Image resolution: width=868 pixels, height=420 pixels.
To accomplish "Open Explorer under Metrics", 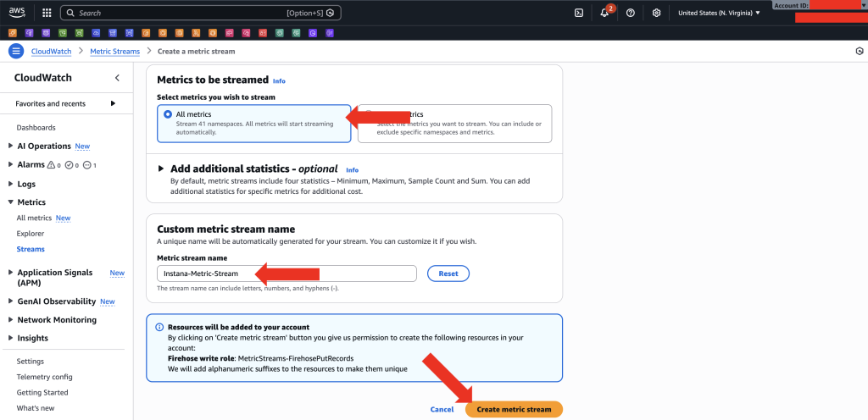I will [31, 234].
